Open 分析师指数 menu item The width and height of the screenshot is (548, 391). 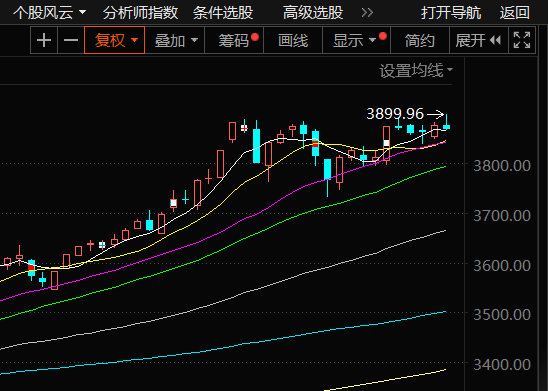pos(140,13)
